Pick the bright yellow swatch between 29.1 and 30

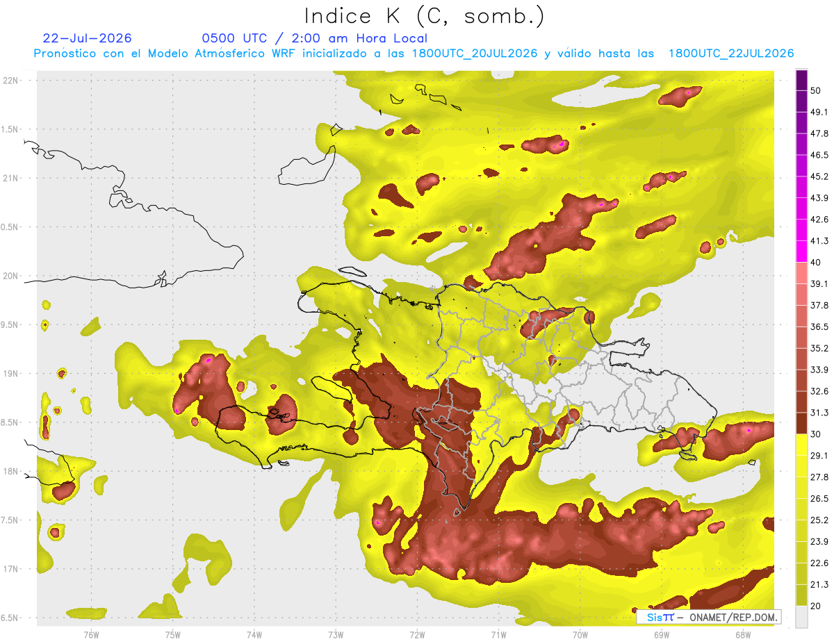pyautogui.click(x=801, y=445)
